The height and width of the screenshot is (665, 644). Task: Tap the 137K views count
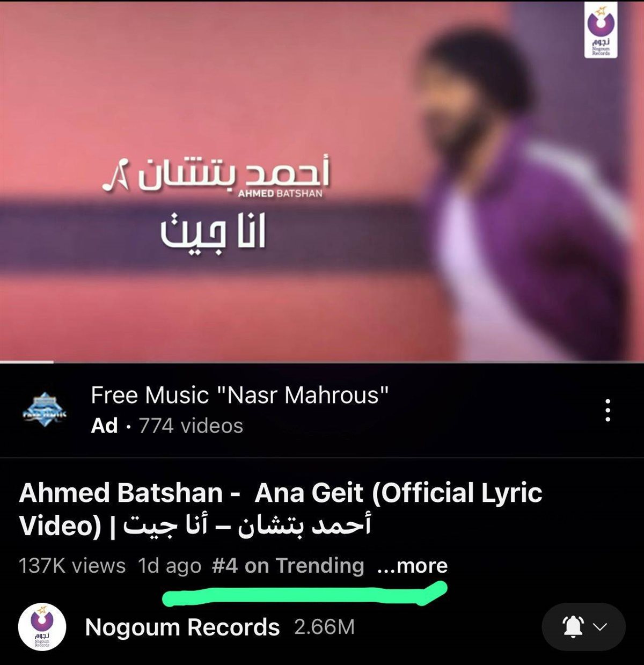[72, 566]
